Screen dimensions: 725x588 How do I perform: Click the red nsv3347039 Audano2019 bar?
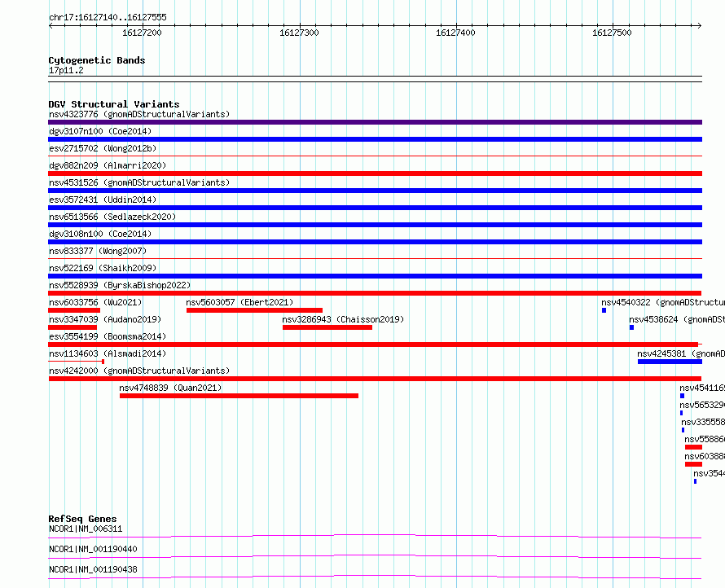click(72, 327)
